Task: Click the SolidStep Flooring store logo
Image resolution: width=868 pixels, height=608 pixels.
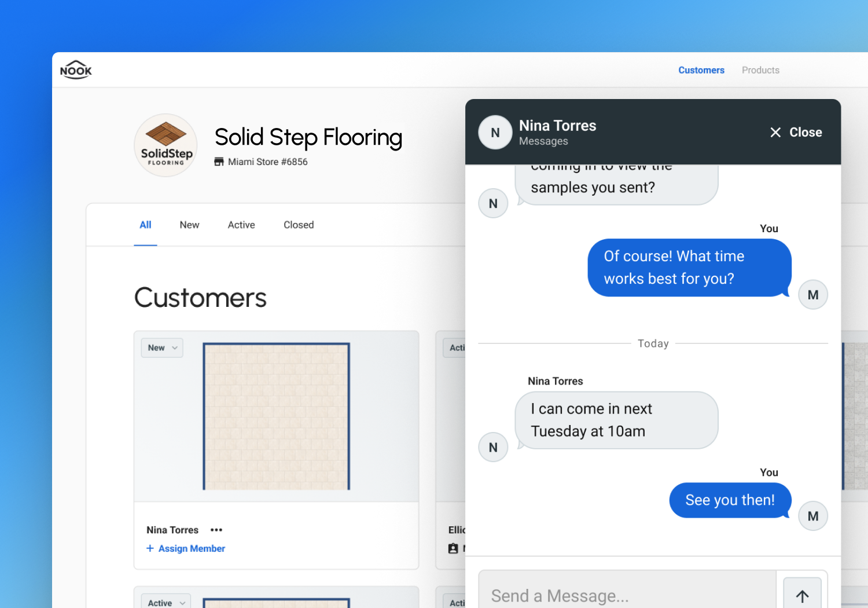Action: (x=165, y=145)
